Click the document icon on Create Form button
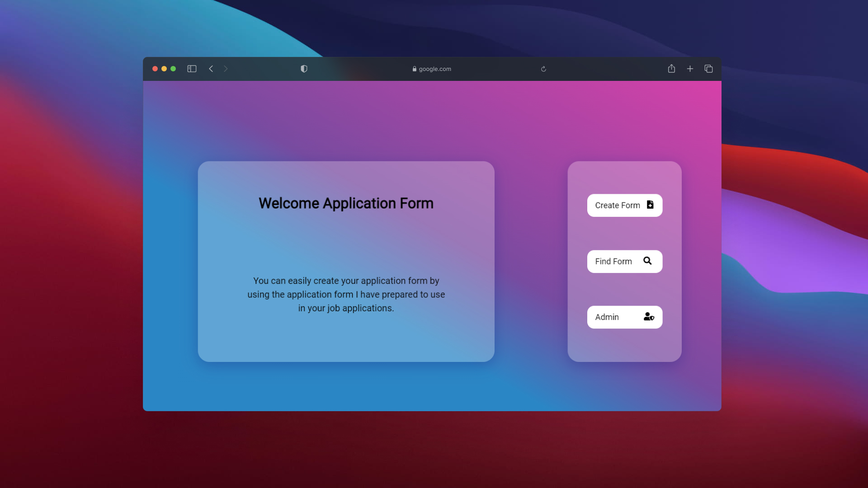The image size is (868, 488). pyautogui.click(x=650, y=205)
